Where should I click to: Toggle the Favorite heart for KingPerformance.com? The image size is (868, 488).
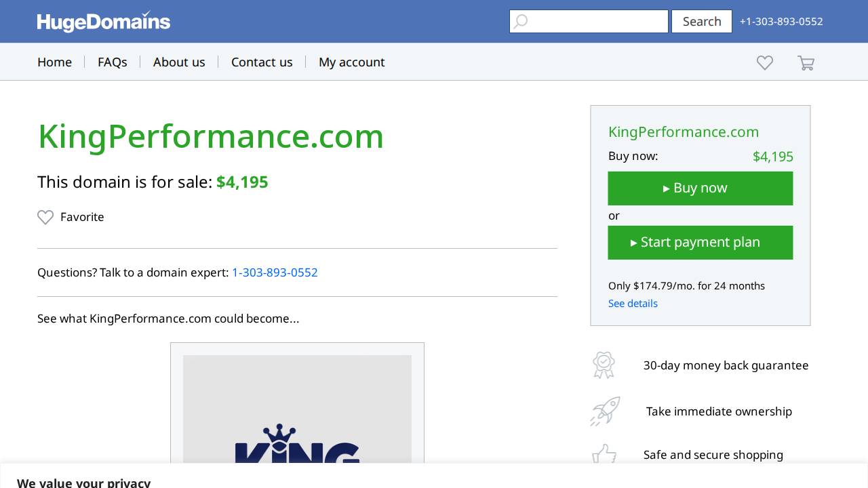coord(45,217)
